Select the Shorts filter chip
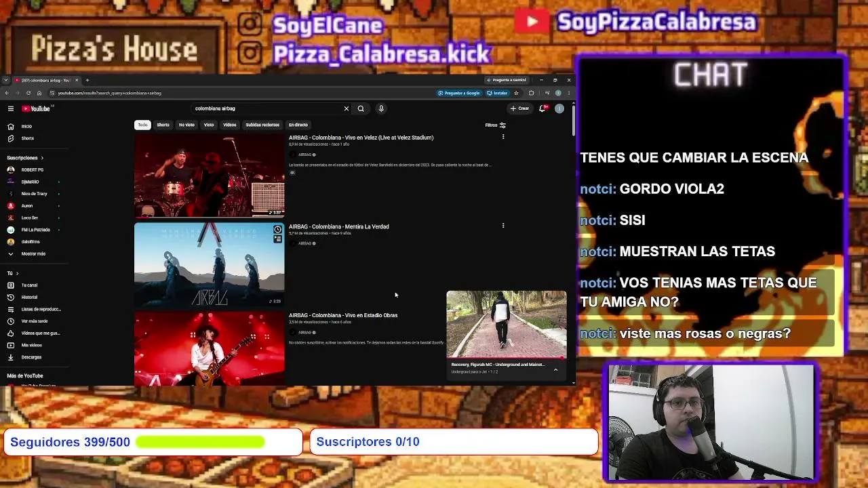Screen dimensions: 868x488 coord(163,125)
